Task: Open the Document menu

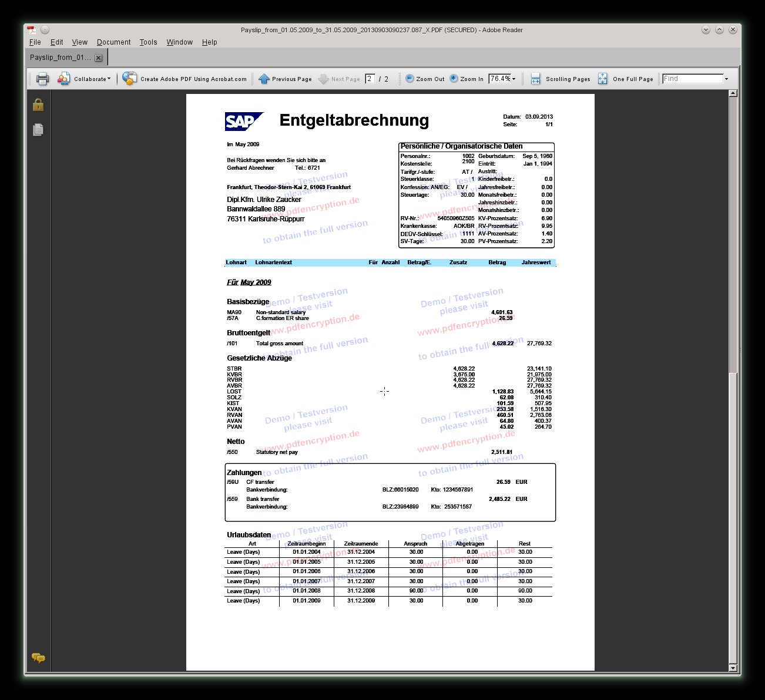Action: (x=113, y=42)
